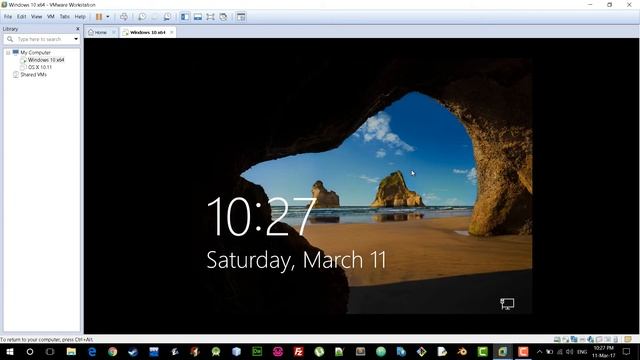Image resolution: width=640 pixels, height=360 pixels.
Task: Open the volume control in system tray
Action: 570,351
